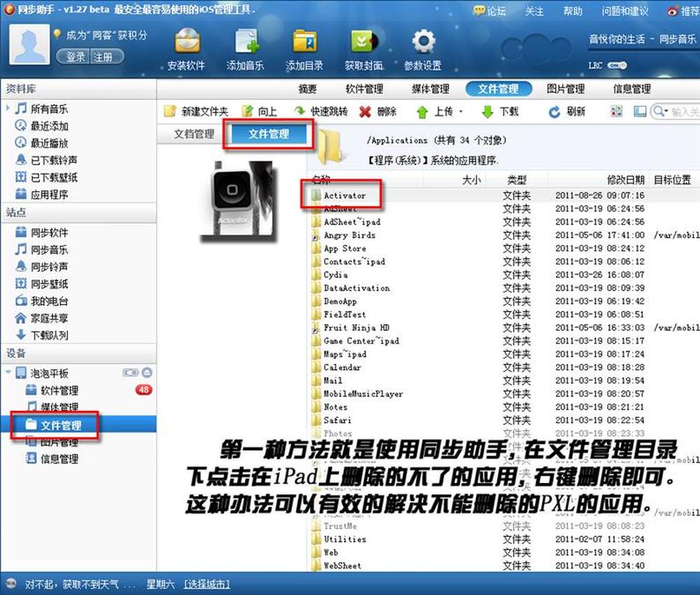The width and height of the screenshot is (700, 595).
Task: Switch to the 信息管理 top tab
Action: tap(631, 89)
